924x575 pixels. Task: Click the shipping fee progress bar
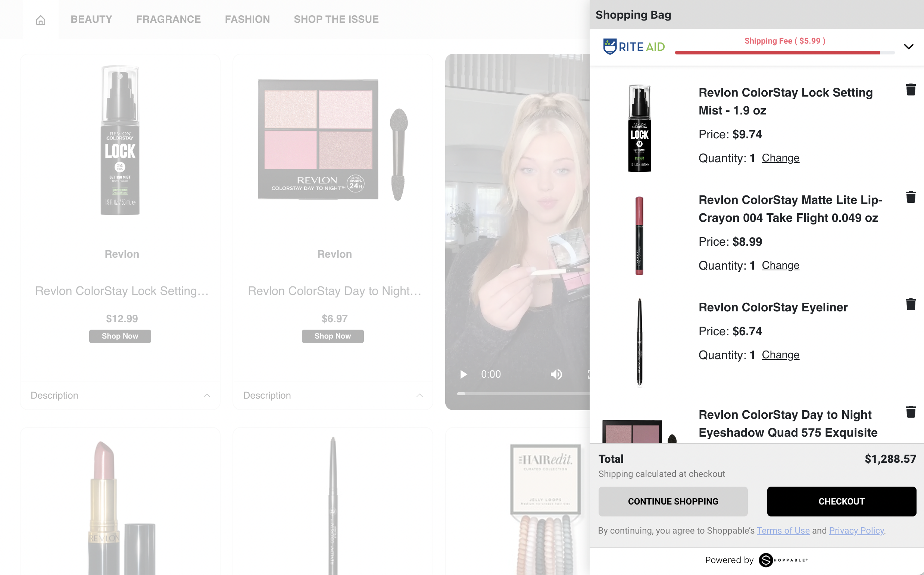784,53
